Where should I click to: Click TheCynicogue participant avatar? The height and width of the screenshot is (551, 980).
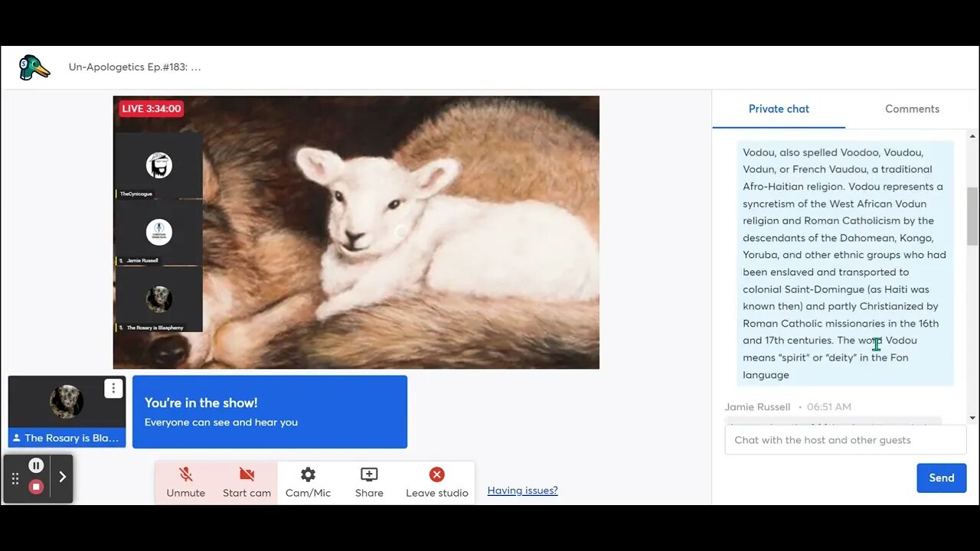coord(159,165)
